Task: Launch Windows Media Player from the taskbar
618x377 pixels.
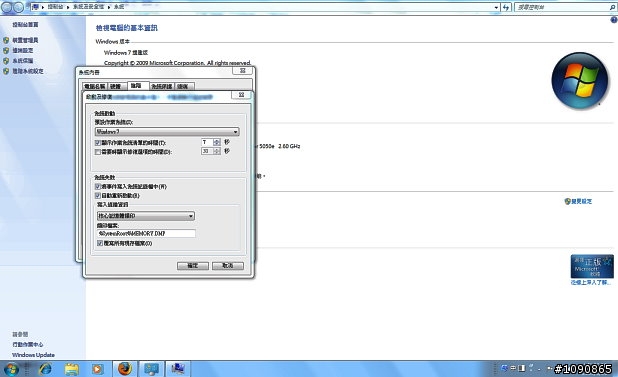Action: (97, 369)
